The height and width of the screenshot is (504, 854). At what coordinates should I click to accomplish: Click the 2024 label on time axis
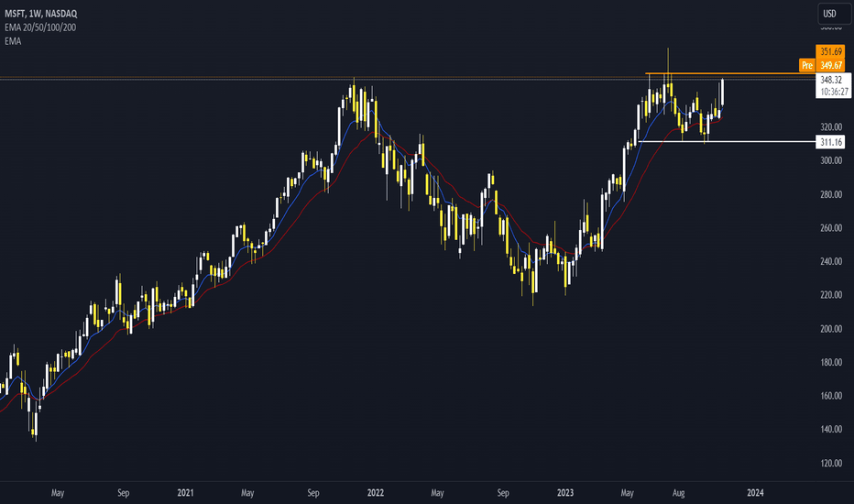tap(755, 493)
